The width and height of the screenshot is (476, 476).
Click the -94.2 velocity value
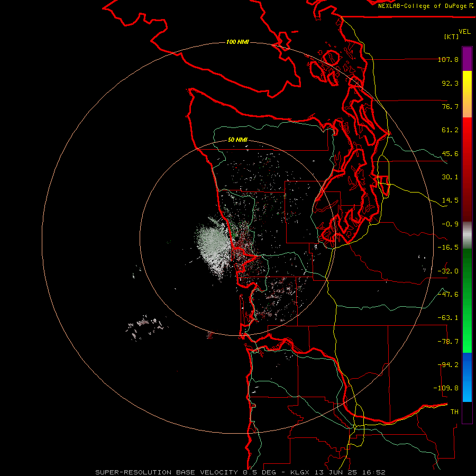click(x=448, y=365)
